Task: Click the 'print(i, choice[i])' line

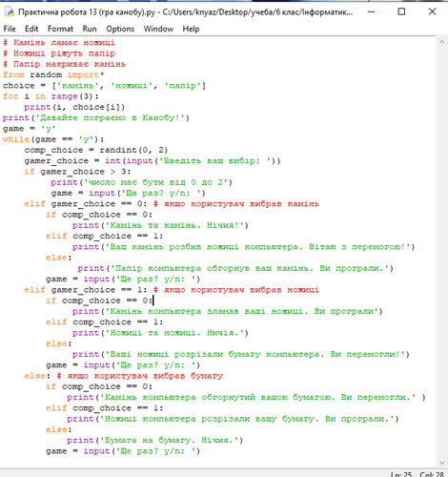Action: point(74,107)
